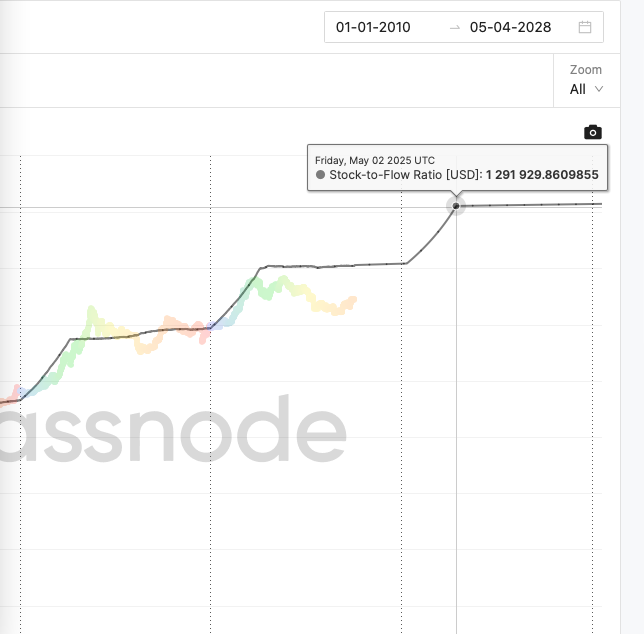Click the steep rising stock-to-flow segment before hovered point
The image size is (644, 634).
(x=430, y=238)
